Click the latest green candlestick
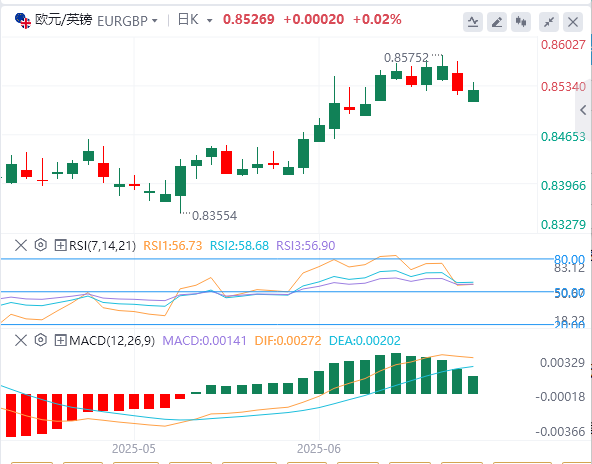Viewport: 592px width, 464px height. pyautogui.click(x=473, y=96)
